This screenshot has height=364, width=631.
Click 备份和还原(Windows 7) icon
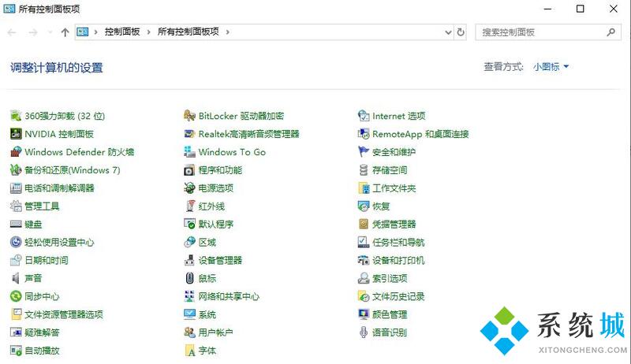point(16,170)
